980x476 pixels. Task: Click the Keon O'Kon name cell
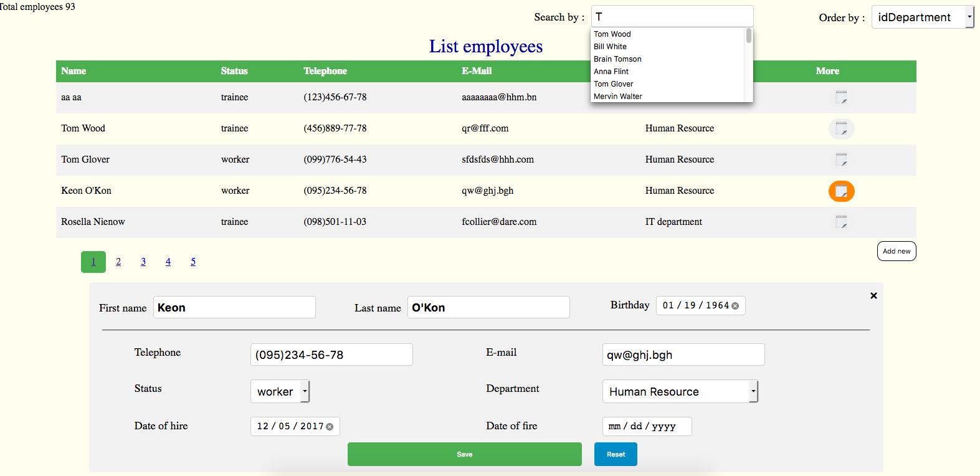point(86,191)
